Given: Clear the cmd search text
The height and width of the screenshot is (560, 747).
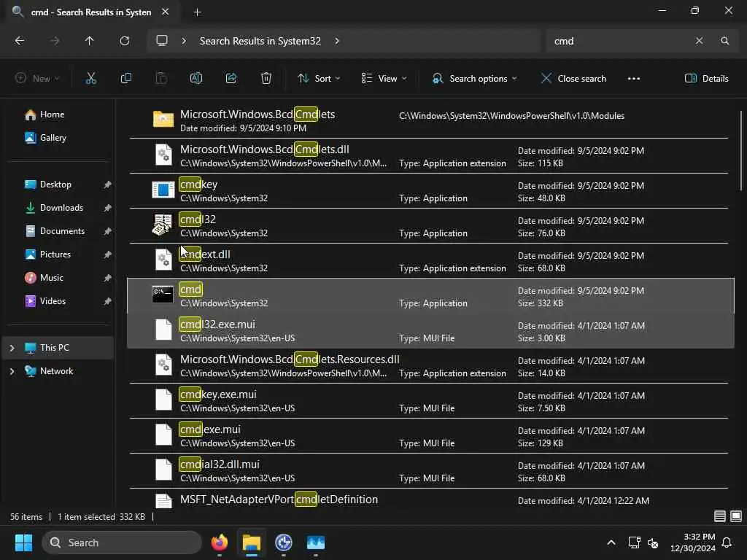Looking at the screenshot, I should coord(699,41).
